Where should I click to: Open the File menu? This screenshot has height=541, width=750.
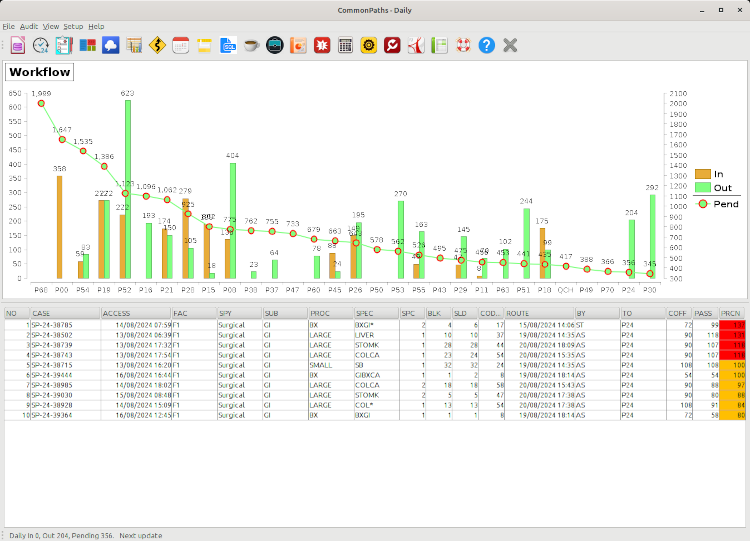tap(9, 25)
